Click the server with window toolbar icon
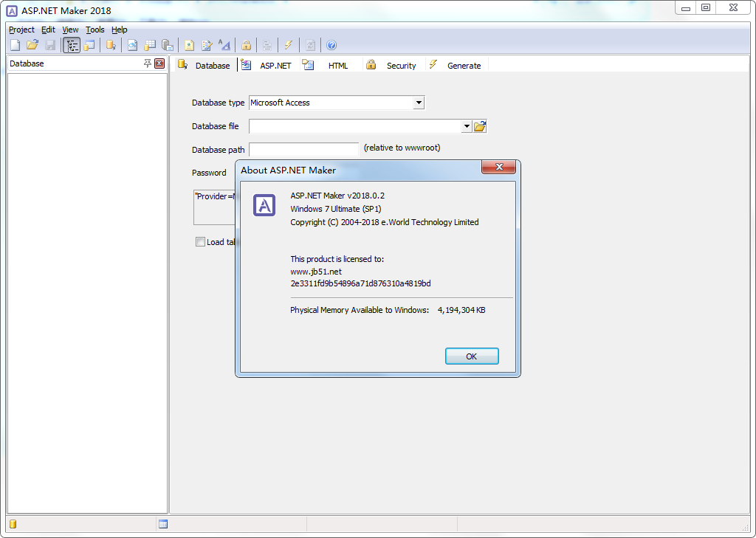The width and height of the screenshot is (756, 538). point(168,45)
